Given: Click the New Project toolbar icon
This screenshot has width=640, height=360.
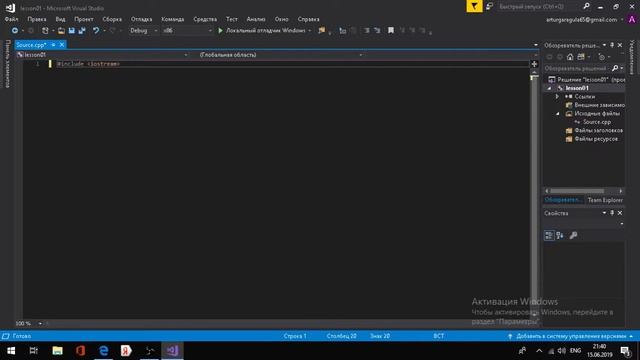Looking at the screenshot, I should pos(45,31).
